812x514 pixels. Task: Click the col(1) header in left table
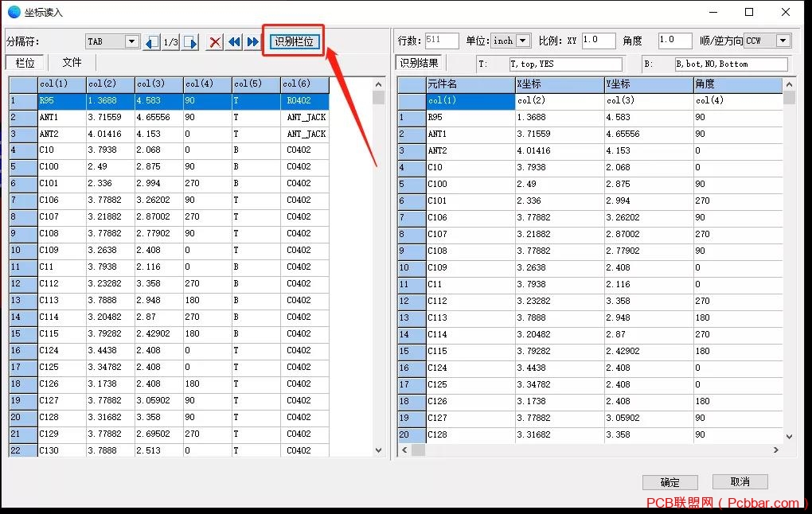62,84
